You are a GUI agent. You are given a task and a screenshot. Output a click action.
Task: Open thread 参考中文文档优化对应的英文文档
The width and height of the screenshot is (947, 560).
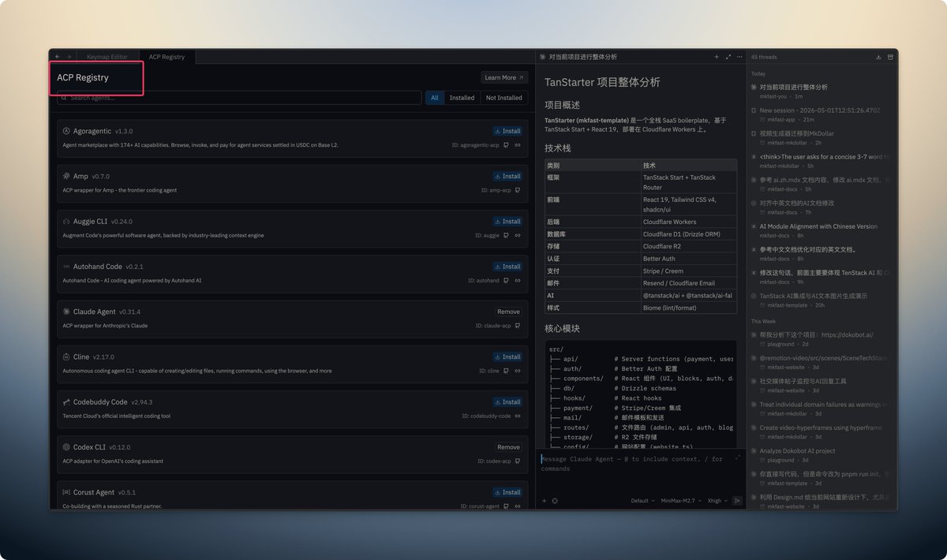820,254
